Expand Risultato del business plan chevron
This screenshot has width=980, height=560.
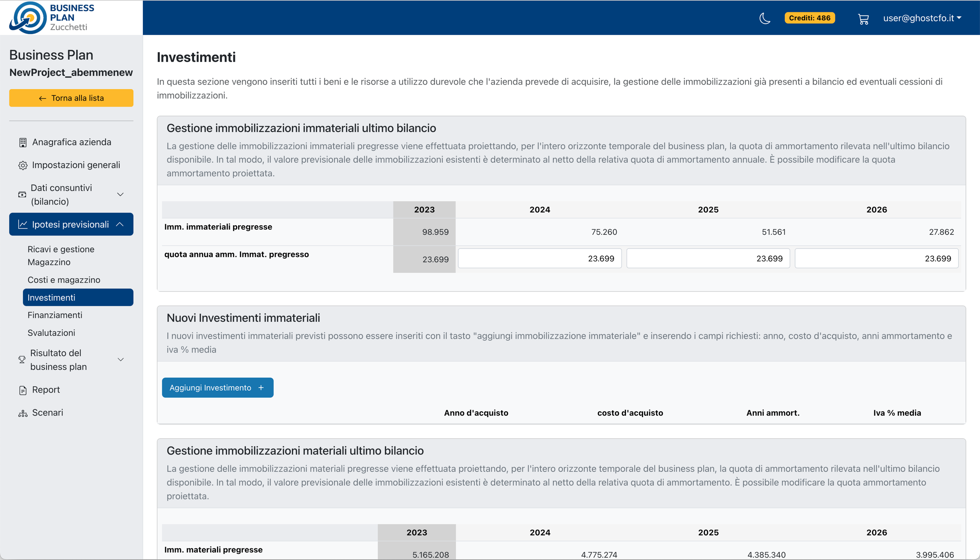pos(121,360)
